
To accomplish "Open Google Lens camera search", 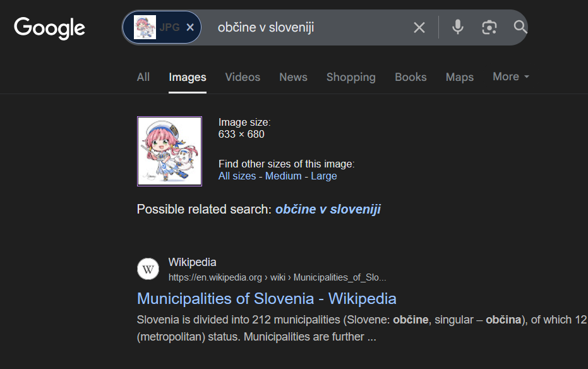I will [x=489, y=27].
